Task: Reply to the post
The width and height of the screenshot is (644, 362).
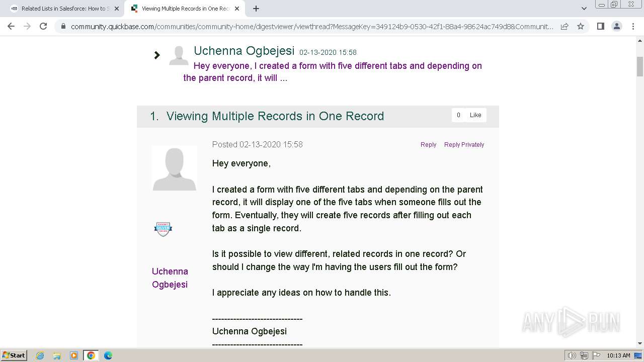Action: tap(428, 145)
